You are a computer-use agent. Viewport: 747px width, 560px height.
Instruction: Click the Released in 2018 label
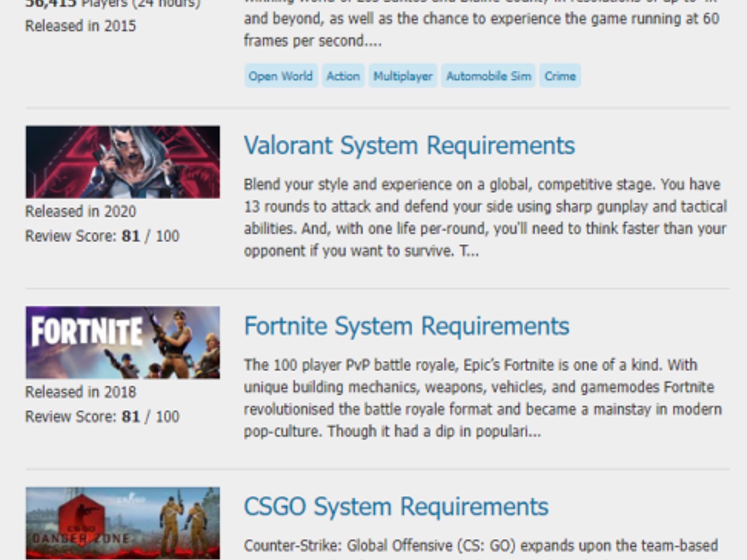click(81, 392)
